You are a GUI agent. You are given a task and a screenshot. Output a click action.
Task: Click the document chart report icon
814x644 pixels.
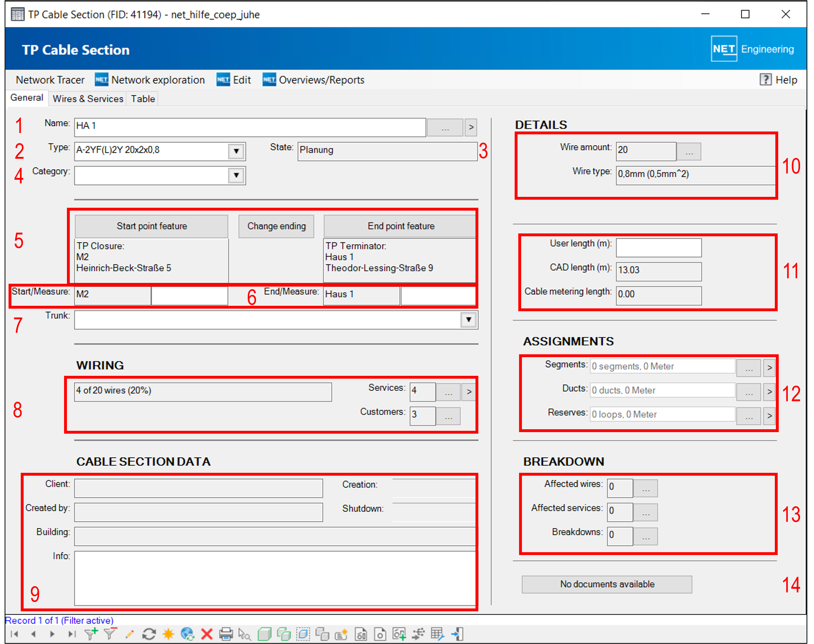click(x=361, y=634)
